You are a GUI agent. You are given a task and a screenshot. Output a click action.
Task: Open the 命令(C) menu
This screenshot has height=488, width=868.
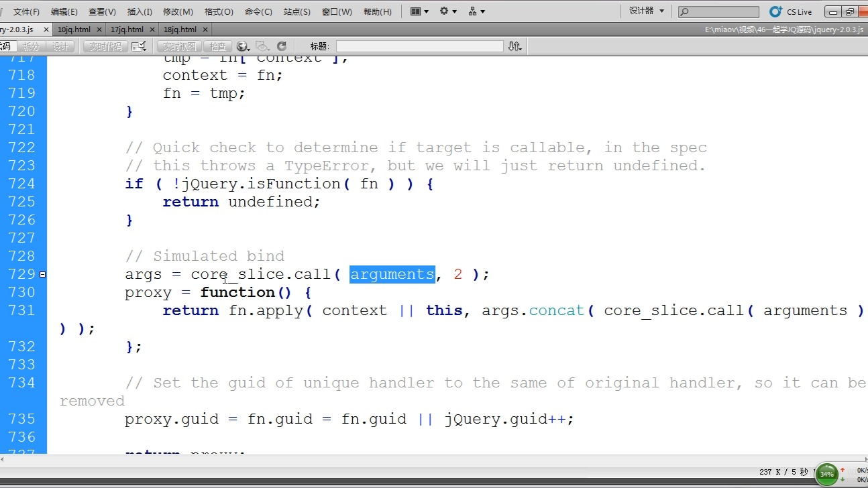point(258,11)
